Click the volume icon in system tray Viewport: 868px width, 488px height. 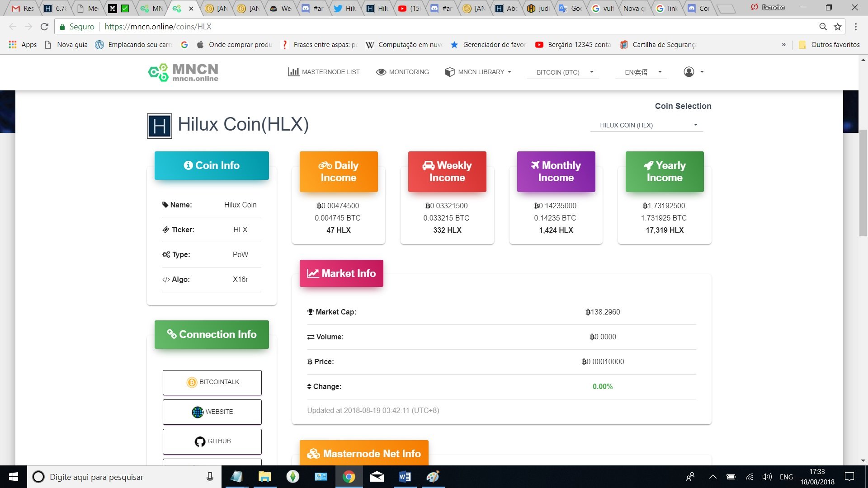[767, 477]
